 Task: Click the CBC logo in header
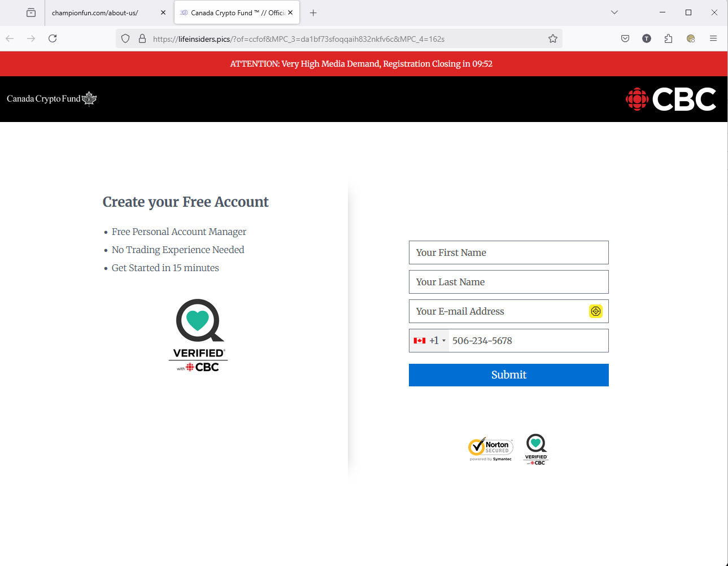[x=671, y=99]
